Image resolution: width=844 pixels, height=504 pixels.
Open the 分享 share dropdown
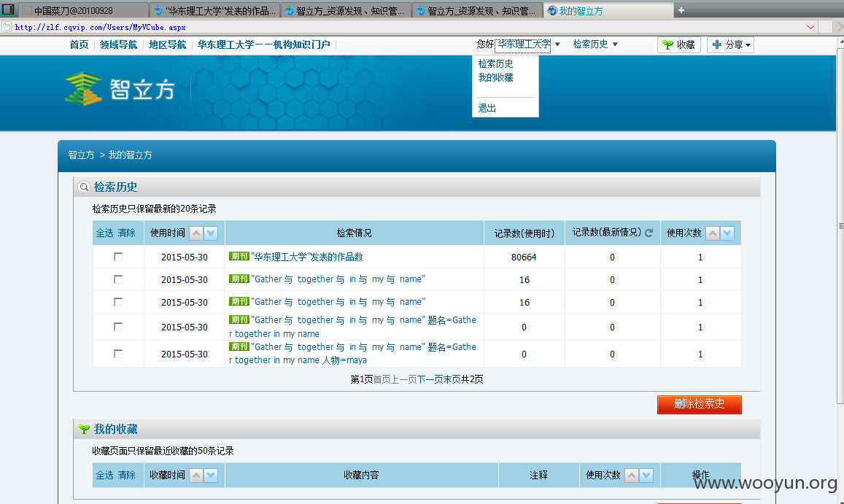pyautogui.click(x=730, y=44)
